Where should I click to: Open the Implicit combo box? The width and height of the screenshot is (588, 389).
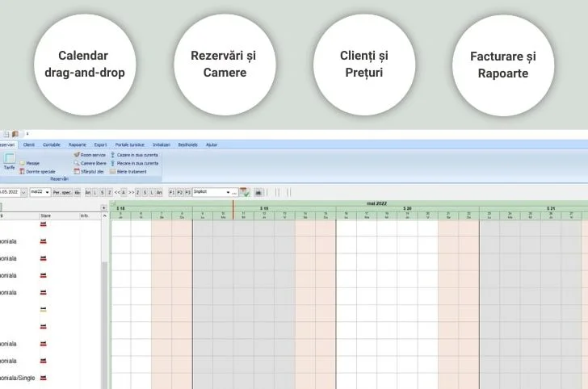click(229, 193)
